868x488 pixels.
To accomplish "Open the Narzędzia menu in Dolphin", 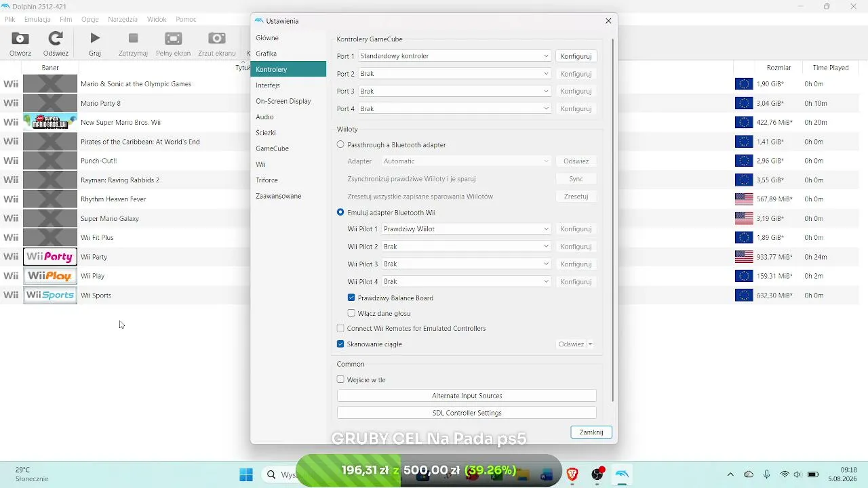I will pyautogui.click(x=123, y=20).
